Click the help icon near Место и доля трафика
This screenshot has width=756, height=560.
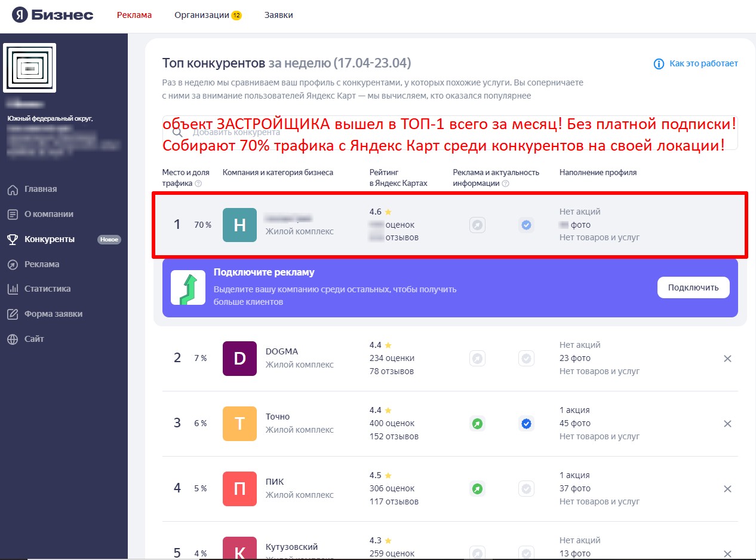pyautogui.click(x=198, y=183)
